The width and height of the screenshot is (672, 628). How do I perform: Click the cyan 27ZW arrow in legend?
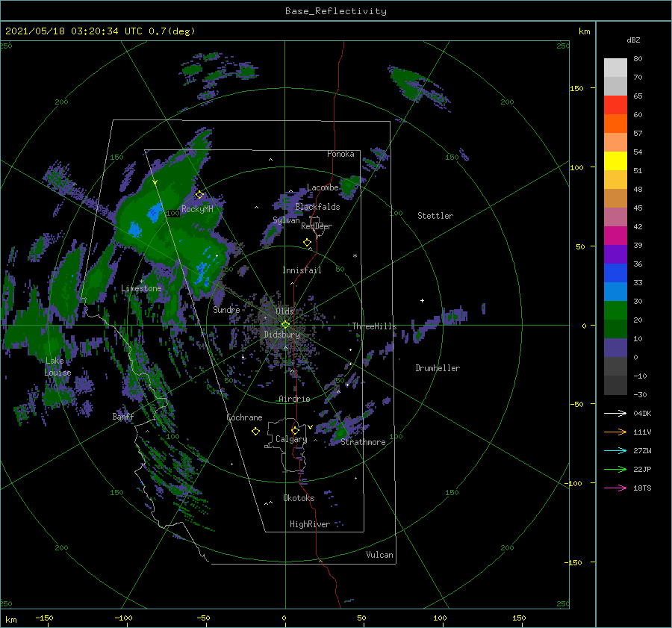pos(615,450)
